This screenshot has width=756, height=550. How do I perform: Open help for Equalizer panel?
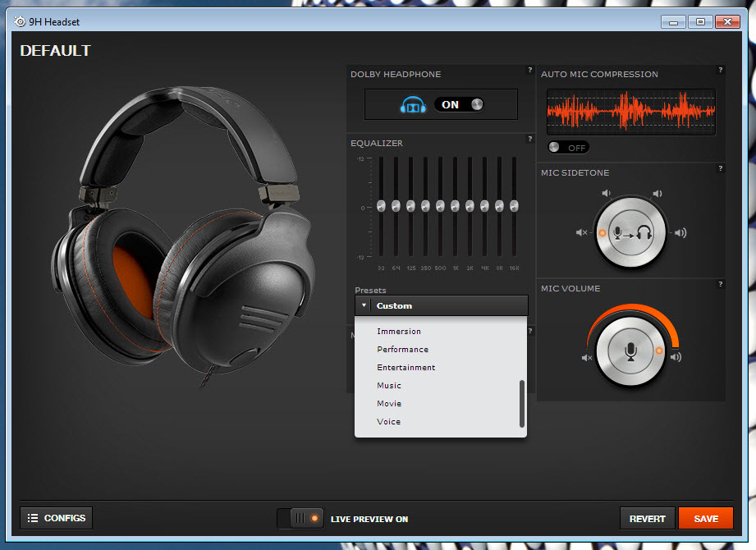(530, 139)
